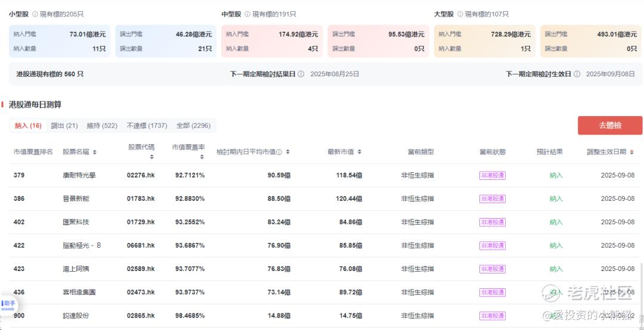The height and width of the screenshot is (330, 644).
Task: Click the 非港股通 tag for 匯聚科技
Action: coord(492,222)
